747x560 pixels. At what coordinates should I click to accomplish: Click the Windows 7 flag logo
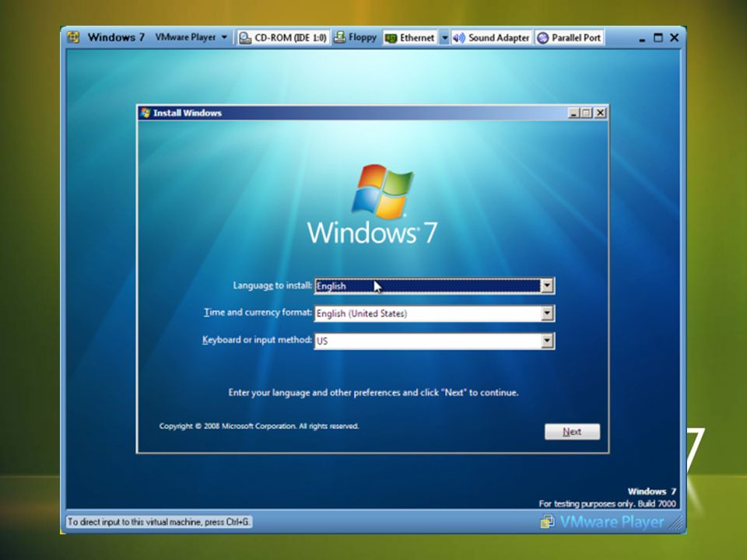(383, 191)
